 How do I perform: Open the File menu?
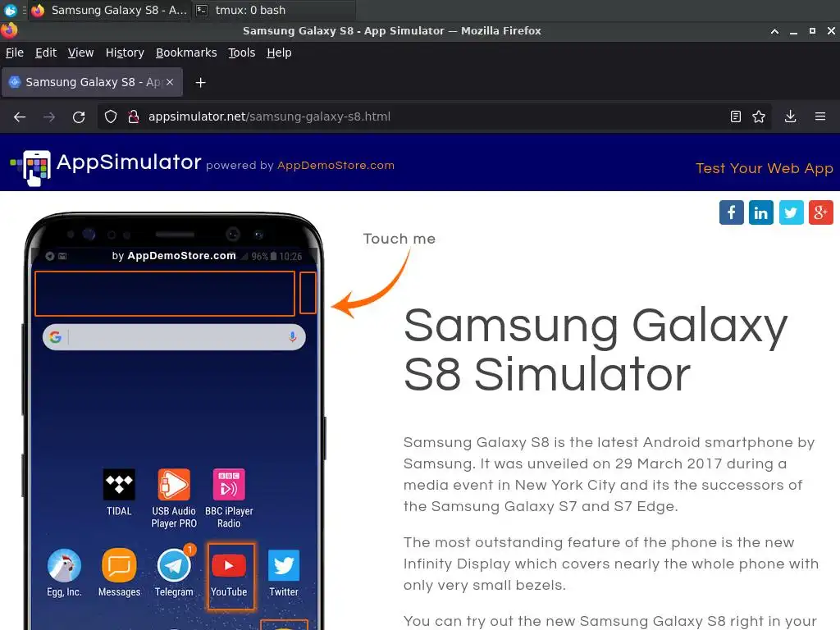tap(15, 52)
